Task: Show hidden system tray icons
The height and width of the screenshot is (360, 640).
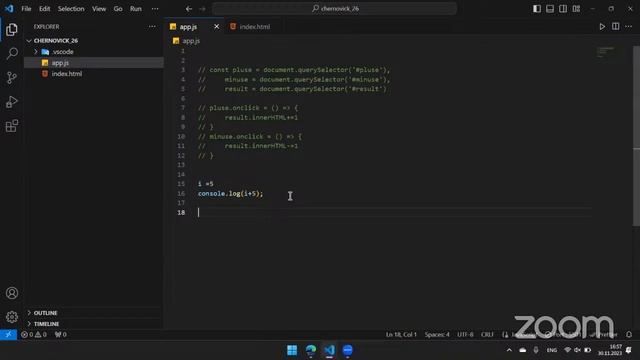Action: [509, 350]
